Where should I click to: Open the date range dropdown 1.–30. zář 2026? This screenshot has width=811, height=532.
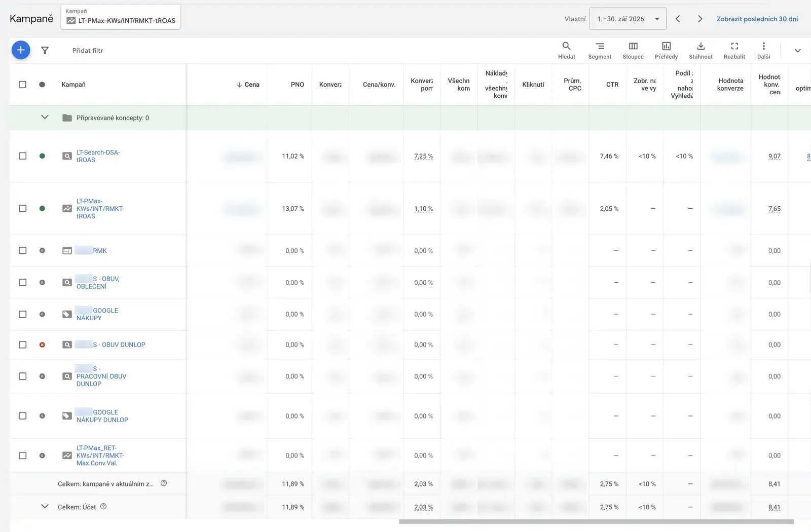[x=628, y=19]
